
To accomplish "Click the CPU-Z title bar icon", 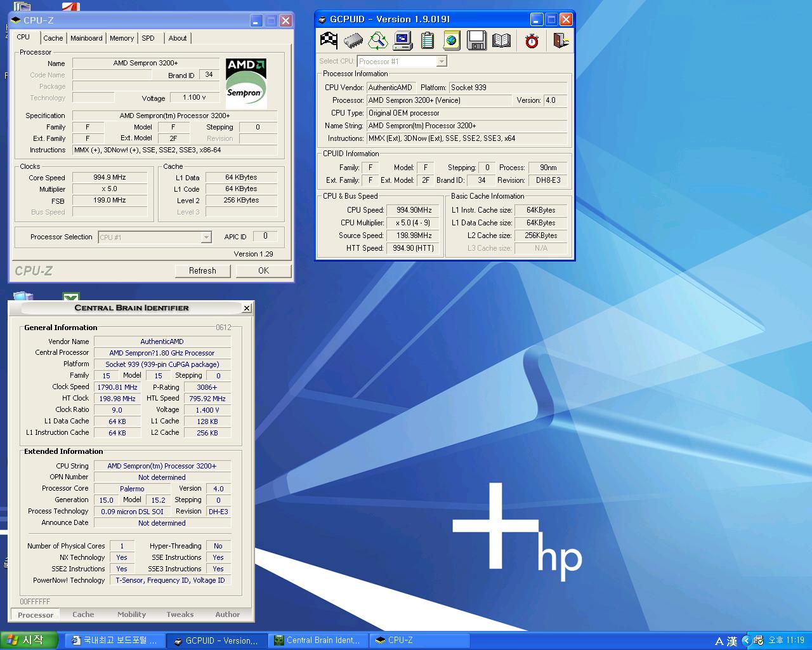I will tap(16, 20).
